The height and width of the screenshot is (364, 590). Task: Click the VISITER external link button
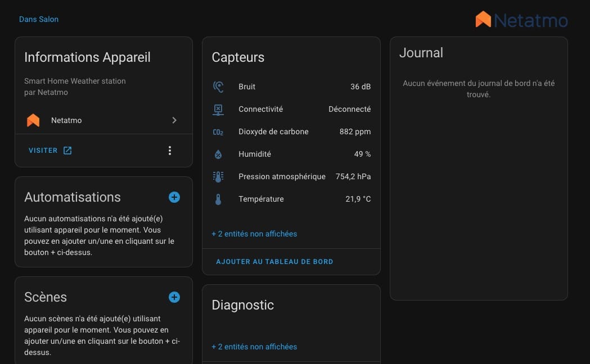pyautogui.click(x=50, y=151)
